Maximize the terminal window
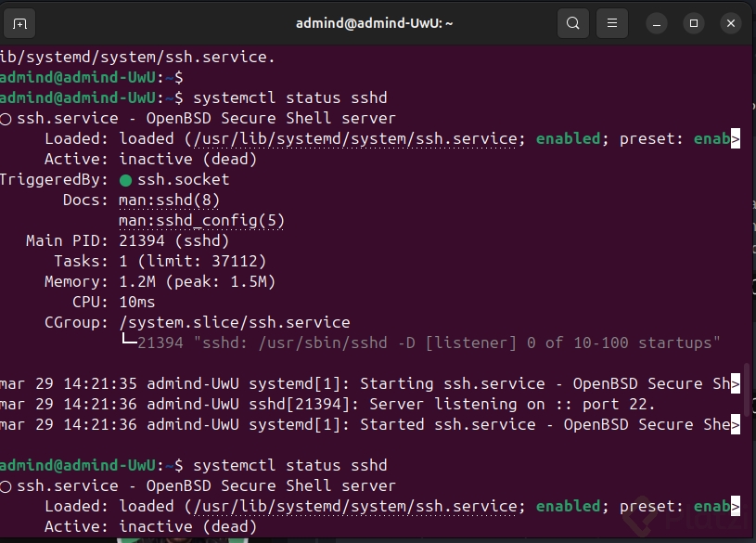This screenshot has height=543, width=756. click(694, 23)
